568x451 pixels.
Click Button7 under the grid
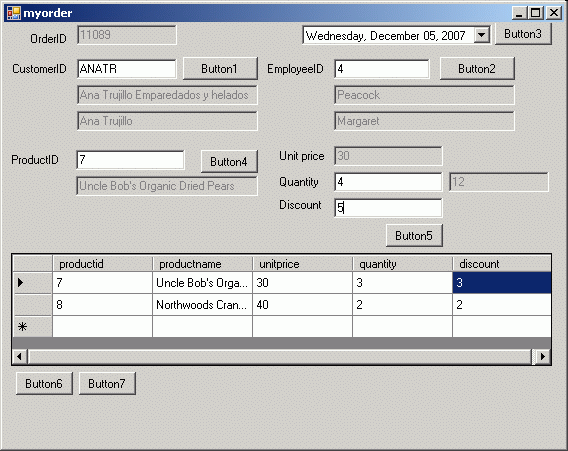[107, 383]
